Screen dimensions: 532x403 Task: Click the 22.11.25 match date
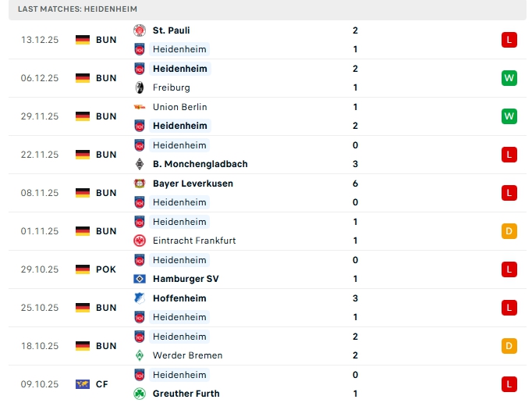[40, 155]
